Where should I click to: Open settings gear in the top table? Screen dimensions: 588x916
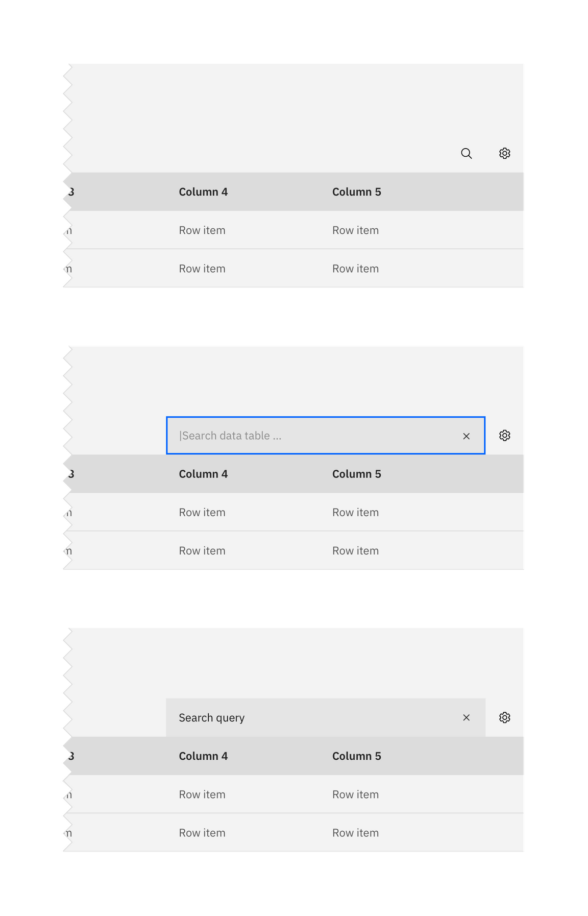coord(504,153)
